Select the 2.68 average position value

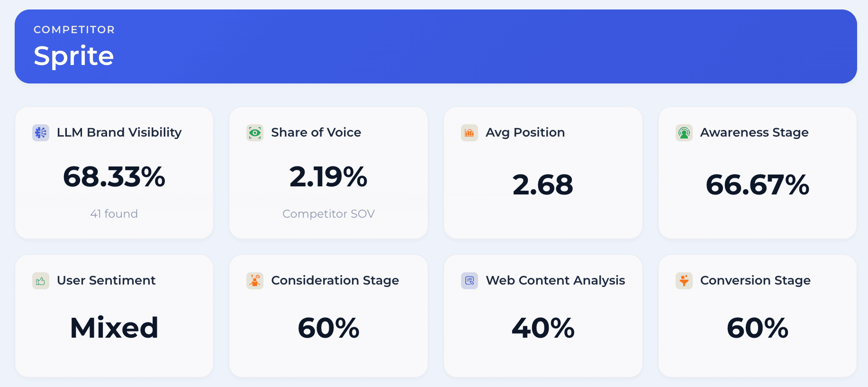(543, 184)
